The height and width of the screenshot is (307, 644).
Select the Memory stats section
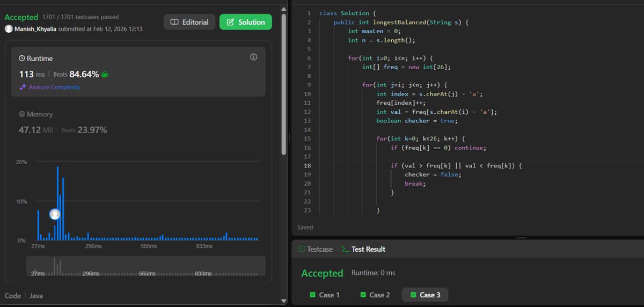138,122
